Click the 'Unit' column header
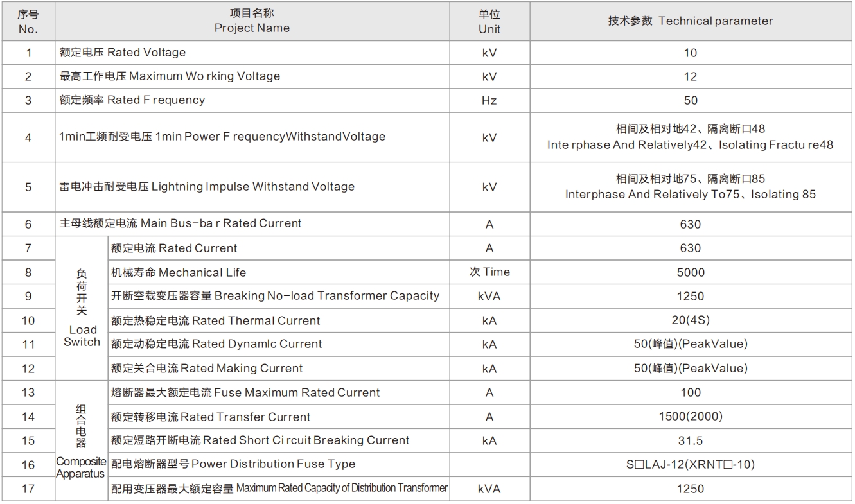 click(x=489, y=21)
